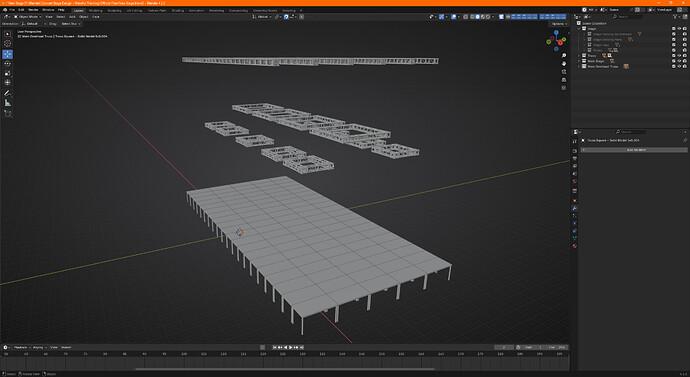The height and width of the screenshot is (377, 690).
Task: Click the End frame field in timeline
Action: click(x=557, y=348)
